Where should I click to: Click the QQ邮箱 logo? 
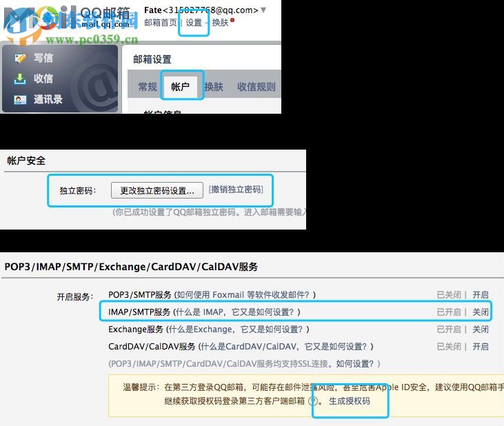click(x=68, y=18)
